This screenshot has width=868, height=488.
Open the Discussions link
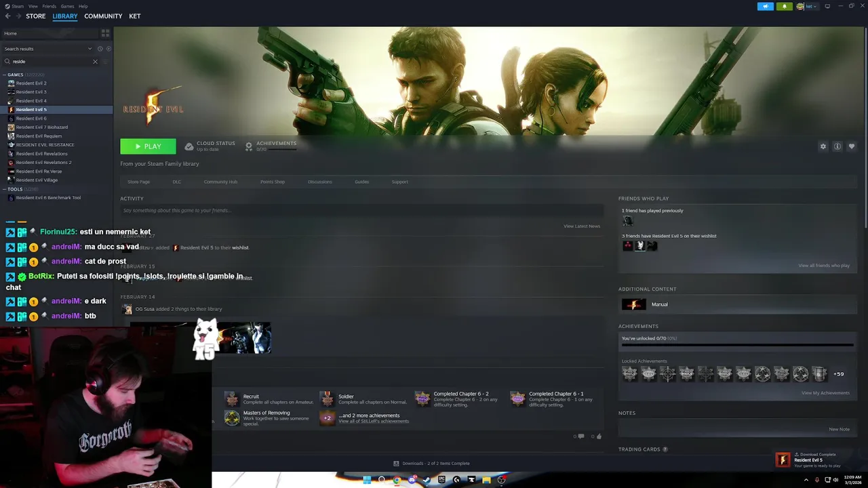pyautogui.click(x=320, y=182)
